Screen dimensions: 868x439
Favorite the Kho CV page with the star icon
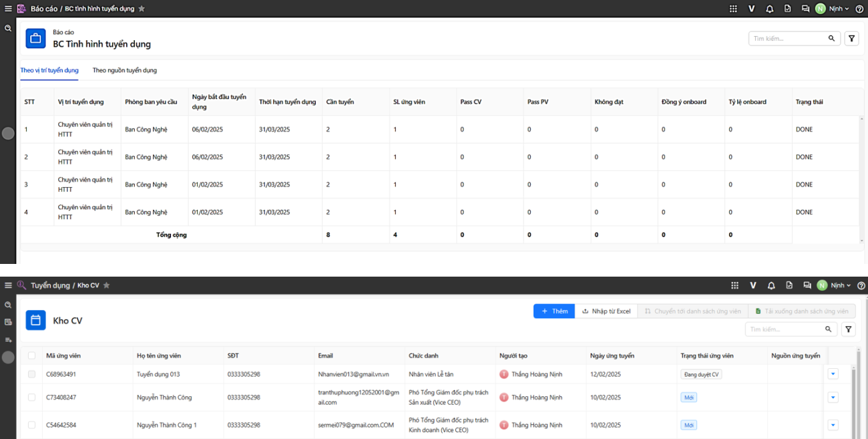pos(106,285)
